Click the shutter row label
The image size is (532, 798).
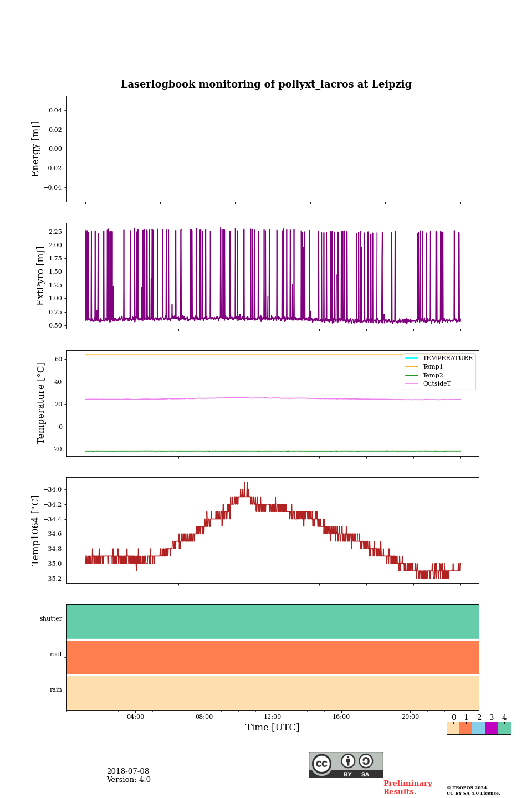tap(51, 619)
